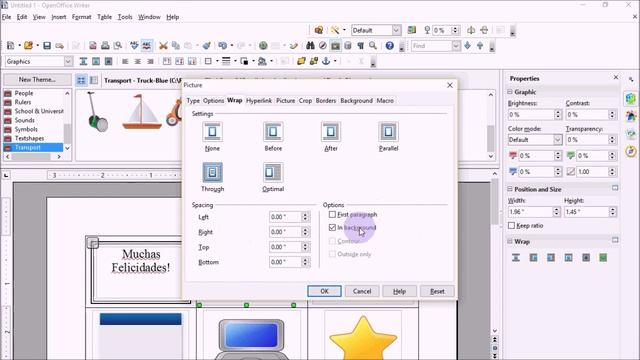Click the Cut scissors icon

(x=163, y=46)
